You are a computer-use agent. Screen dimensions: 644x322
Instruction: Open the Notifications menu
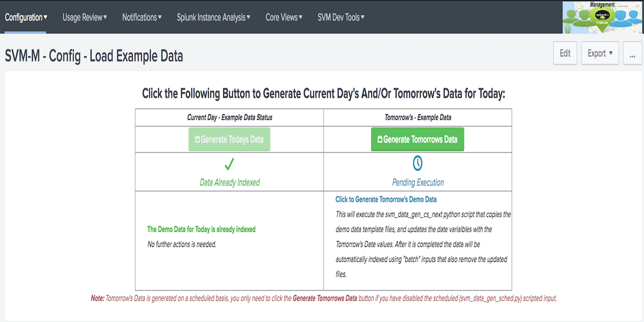pyautogui.click(x=141, y=17)
